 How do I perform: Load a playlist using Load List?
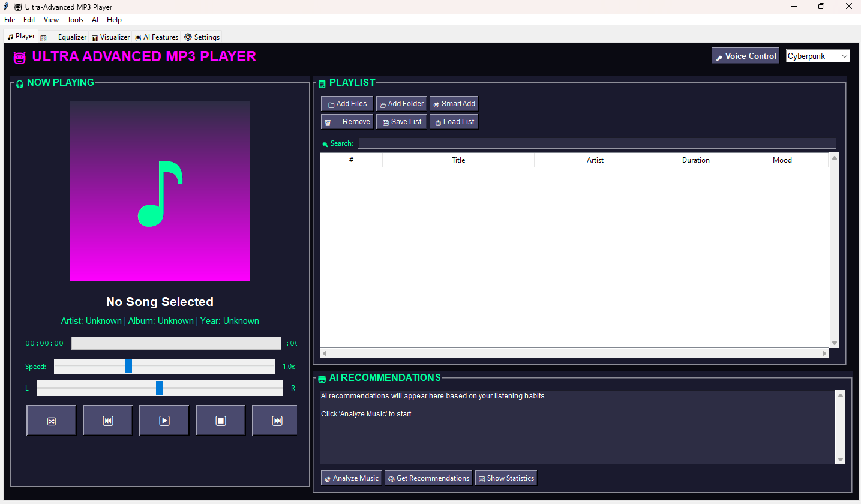(454, 122)
